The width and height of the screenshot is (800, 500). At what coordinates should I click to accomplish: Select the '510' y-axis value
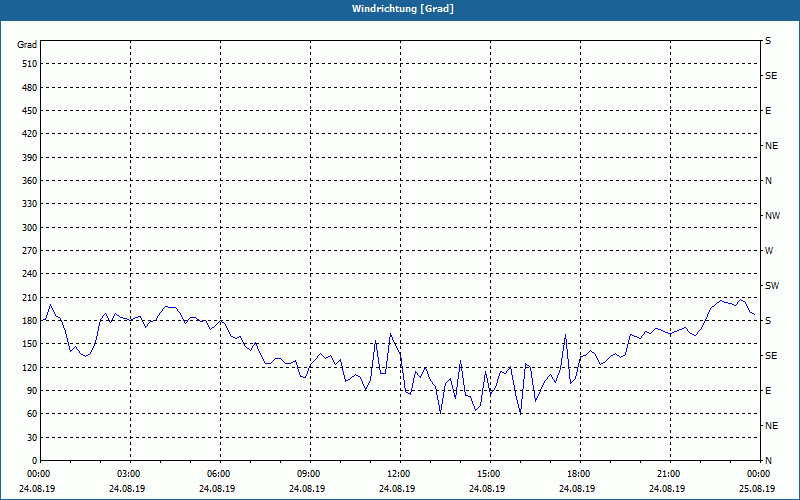tap(30, 64)
